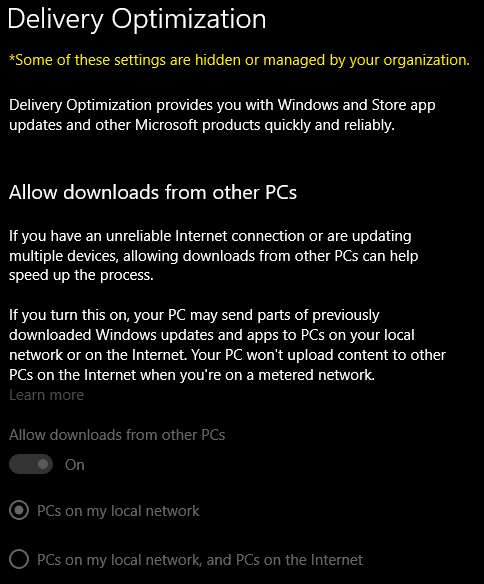Click the and PCs on the Internet label text
Screen dimensions: 484x584
[285, 560]
